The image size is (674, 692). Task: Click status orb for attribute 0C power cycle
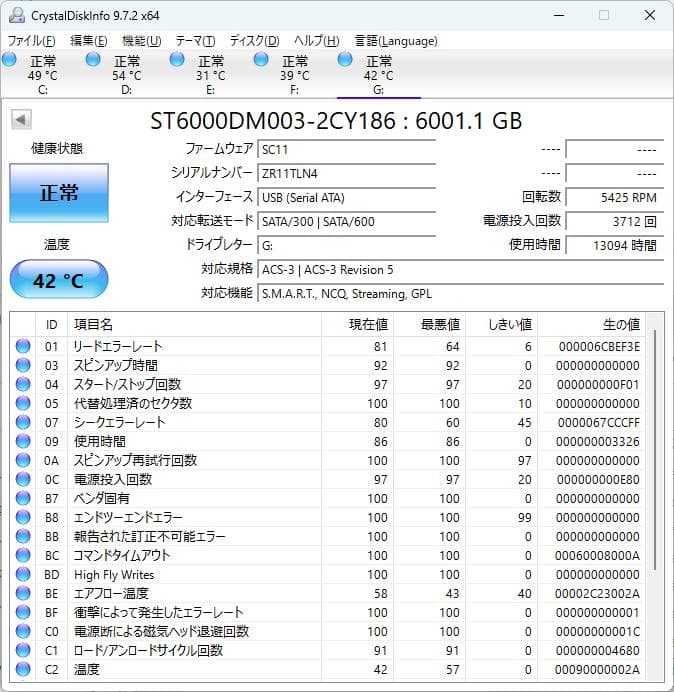coord(23,479)
